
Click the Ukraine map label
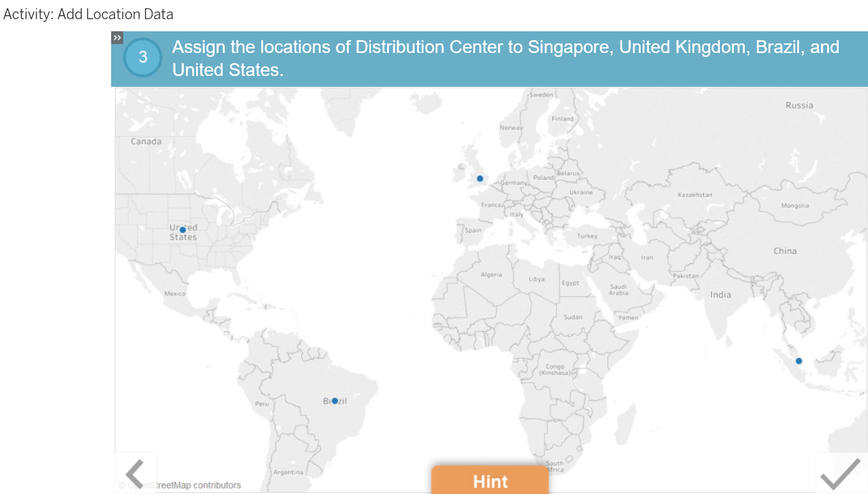pyautogui.click(x=581, y=192)
